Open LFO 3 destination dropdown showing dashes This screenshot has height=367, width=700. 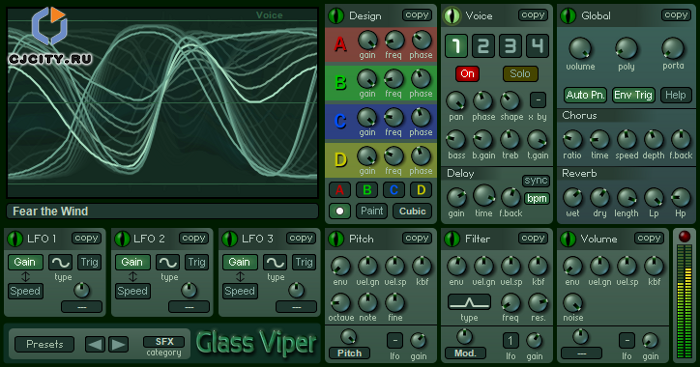pos(296,307)
